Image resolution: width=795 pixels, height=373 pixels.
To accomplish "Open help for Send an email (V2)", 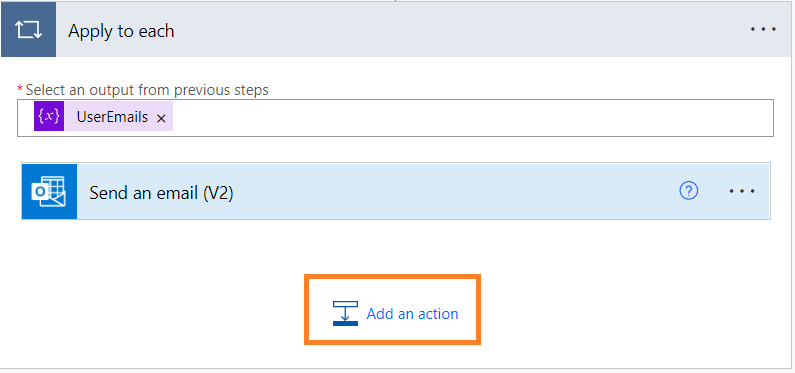I will coord(689,191).
